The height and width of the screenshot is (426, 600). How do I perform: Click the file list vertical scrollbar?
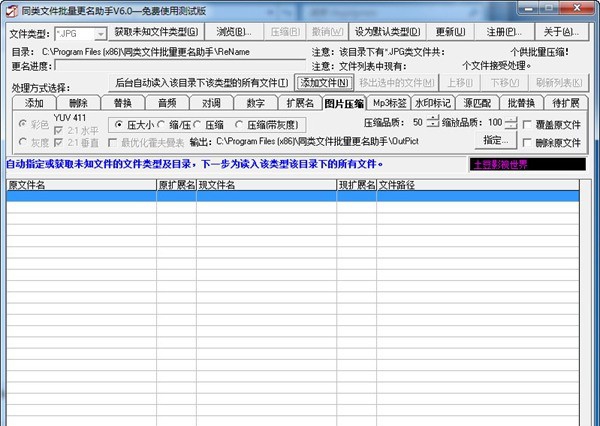point(585,302)
